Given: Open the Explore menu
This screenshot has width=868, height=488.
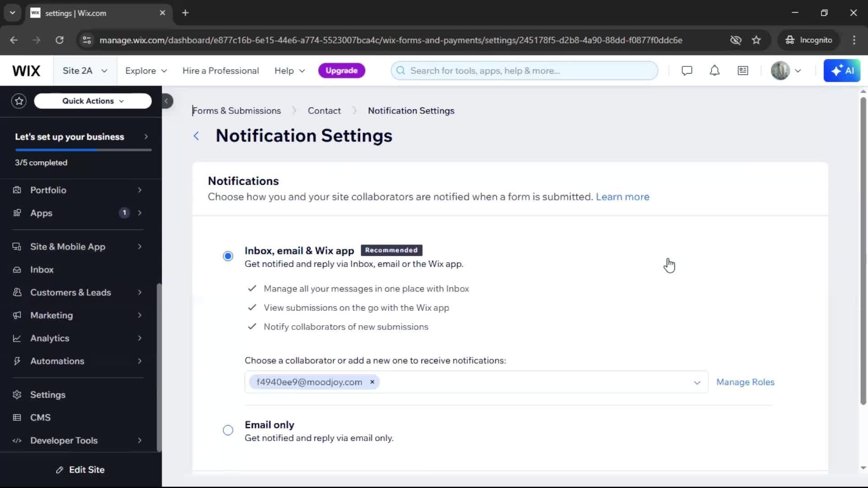Looking at the screenshot, I should (146, 71).
